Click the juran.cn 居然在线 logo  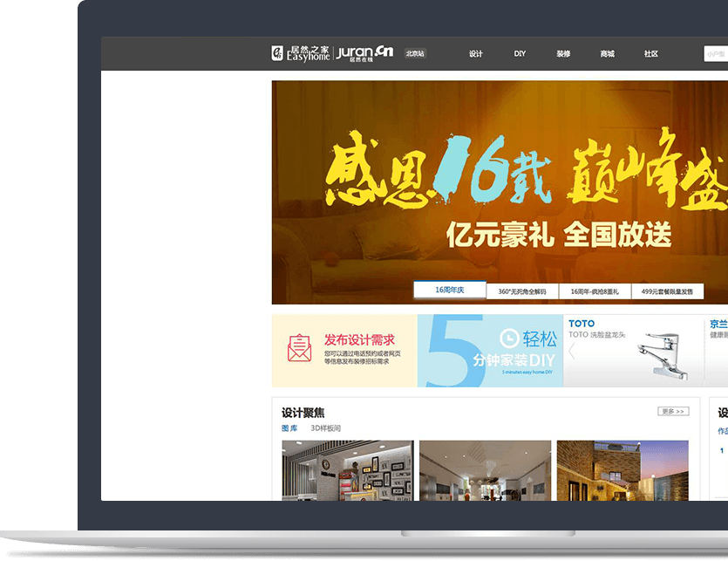point(364,53)
